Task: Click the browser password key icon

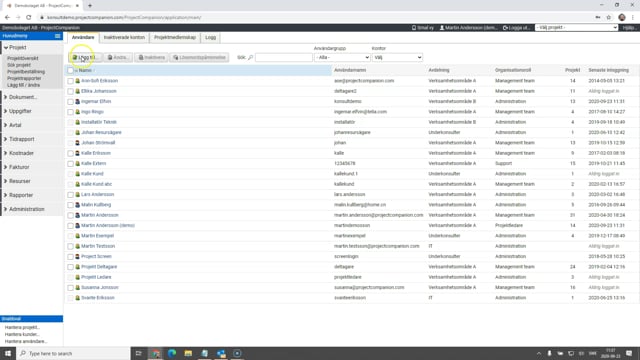Action: pos(598,18)
